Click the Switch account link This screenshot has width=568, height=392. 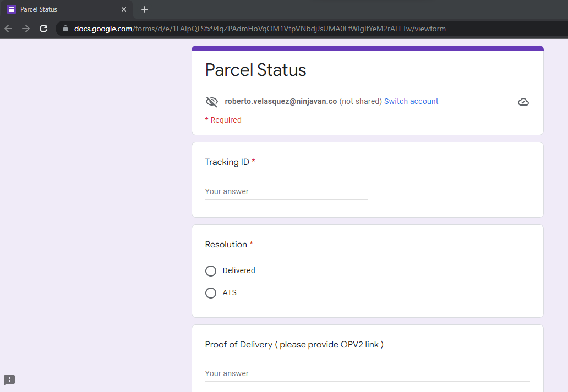point(411,101)
